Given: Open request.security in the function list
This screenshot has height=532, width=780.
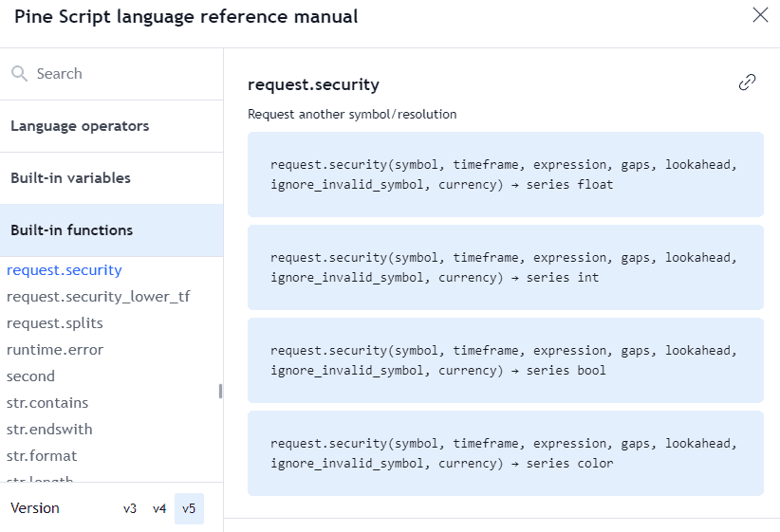Looking at the screenshot, I should (65, 270).
